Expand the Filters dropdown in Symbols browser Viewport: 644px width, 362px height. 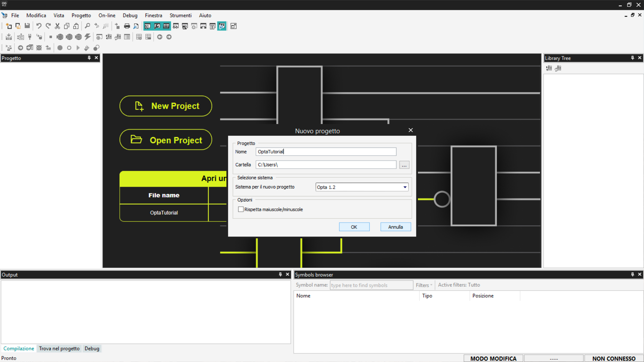coord(424,285)
